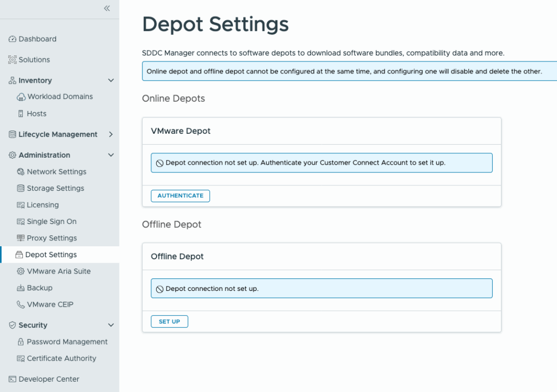Open Proxy Settings page
557x392 pixels.
click(x=52, y=238)
